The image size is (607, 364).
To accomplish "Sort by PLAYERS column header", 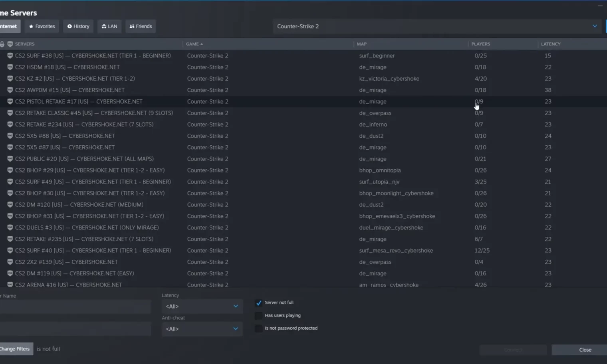I will (x=481, y=44).
